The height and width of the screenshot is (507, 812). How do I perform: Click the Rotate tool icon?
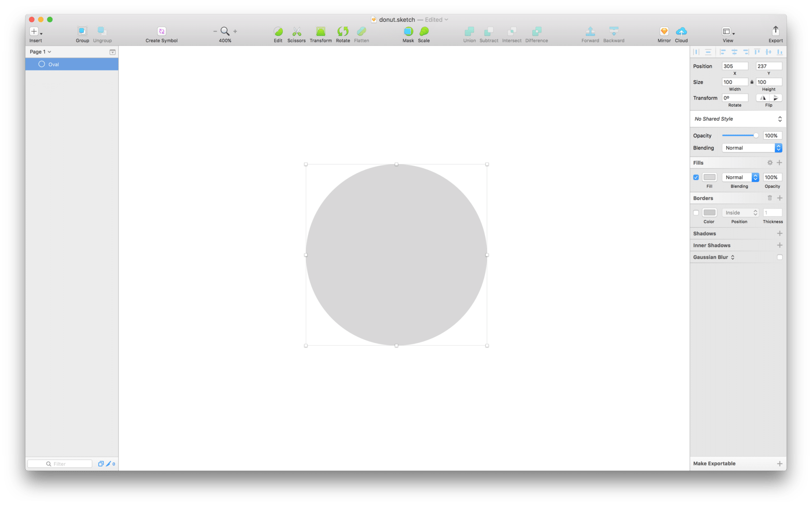(343, 32)
